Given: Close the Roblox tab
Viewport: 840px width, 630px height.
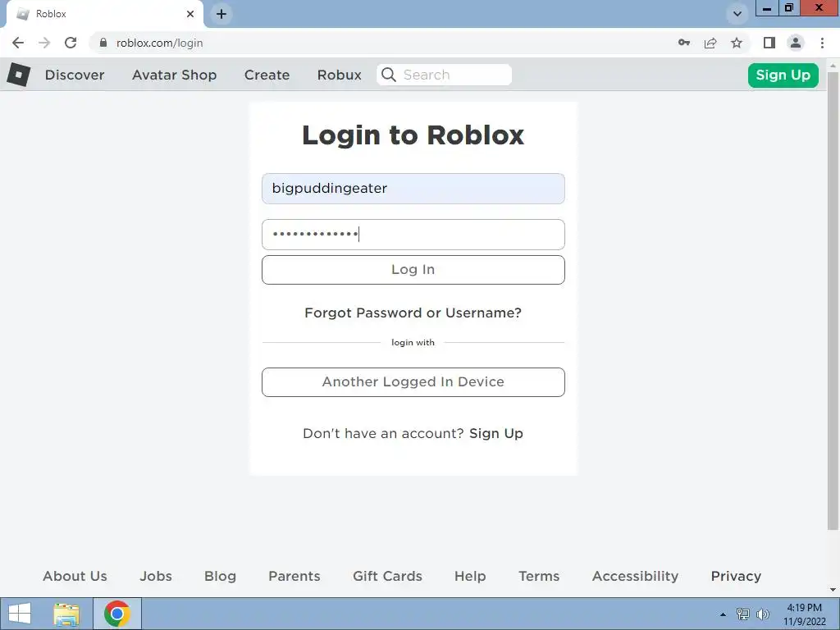Looking at the screenshot, I should [x=190, y=14].
